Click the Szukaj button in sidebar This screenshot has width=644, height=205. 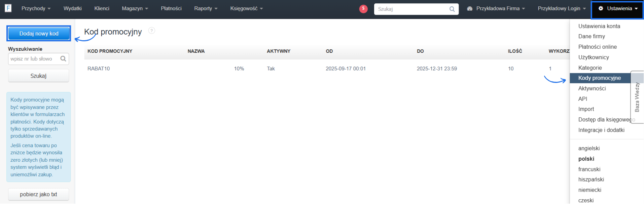tap(39, 76)
